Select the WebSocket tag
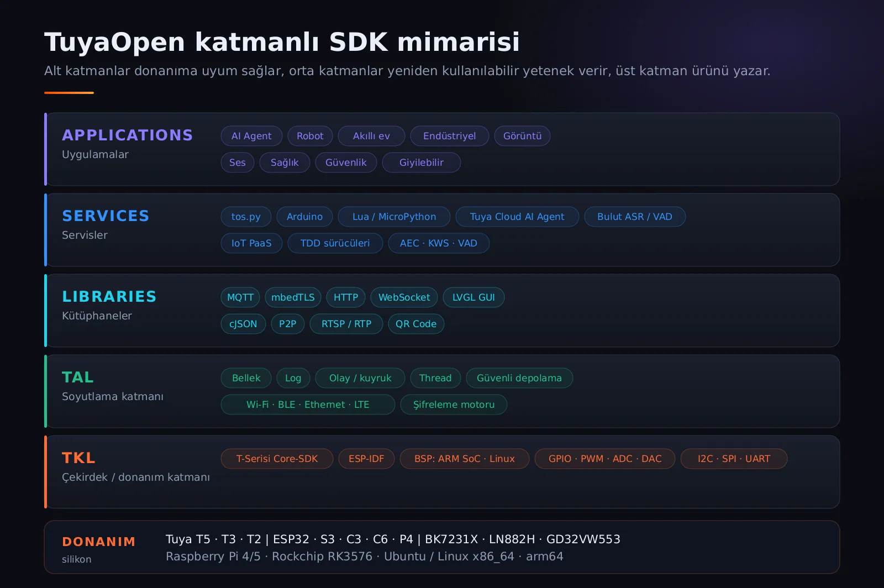884x588 pixels. pyautogui.click(x=404, y=297)
